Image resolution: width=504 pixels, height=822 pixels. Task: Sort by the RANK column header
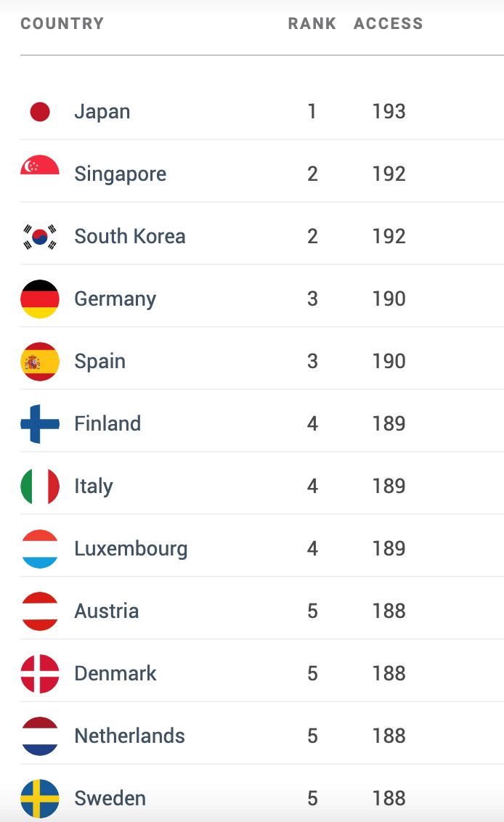pyautogui.click(x=312, y=23)
